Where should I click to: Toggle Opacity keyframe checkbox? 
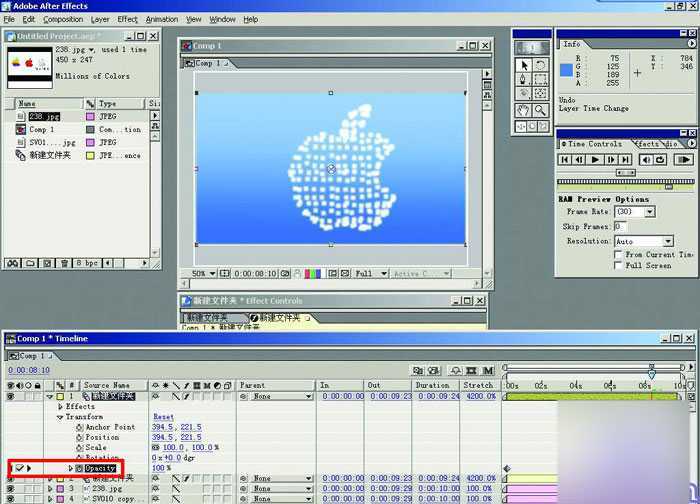tap(20, 468)
